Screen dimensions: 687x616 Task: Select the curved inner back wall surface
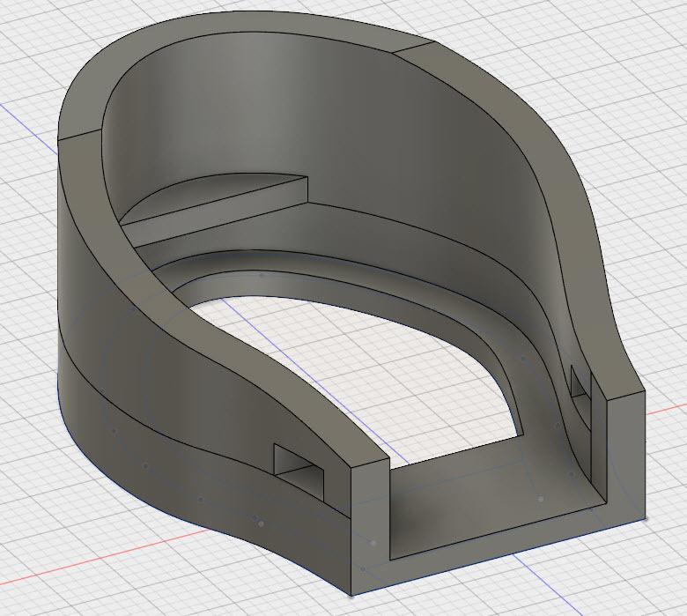[324, 131]
